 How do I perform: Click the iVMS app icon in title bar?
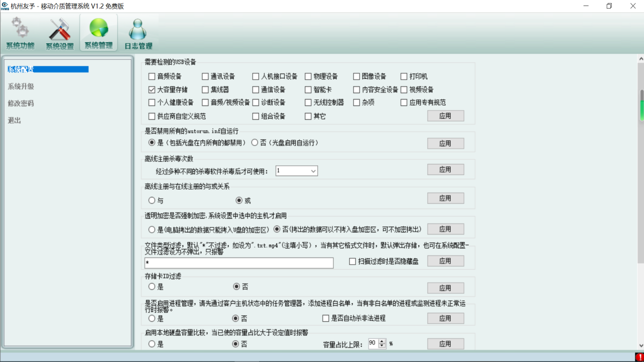click(6, 6)
